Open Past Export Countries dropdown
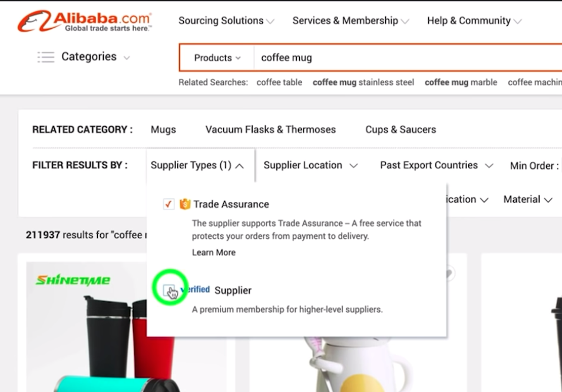 coord(437,165)
